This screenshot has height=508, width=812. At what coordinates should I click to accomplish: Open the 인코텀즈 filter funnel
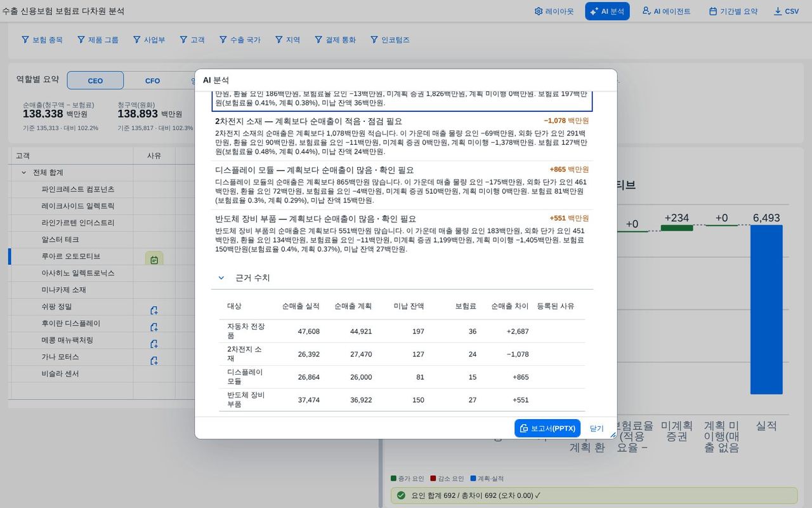pyautogui.click(x=374, y=39)
